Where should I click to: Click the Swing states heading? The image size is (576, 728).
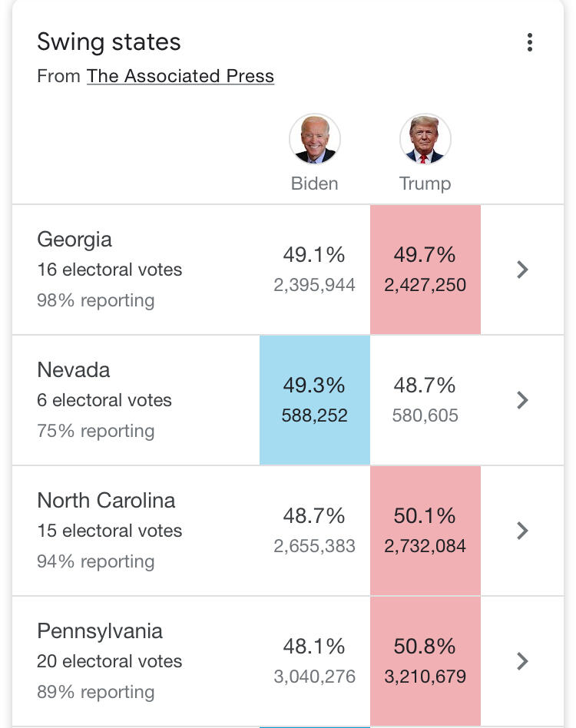pyautogui.click(x=109, y=42)
